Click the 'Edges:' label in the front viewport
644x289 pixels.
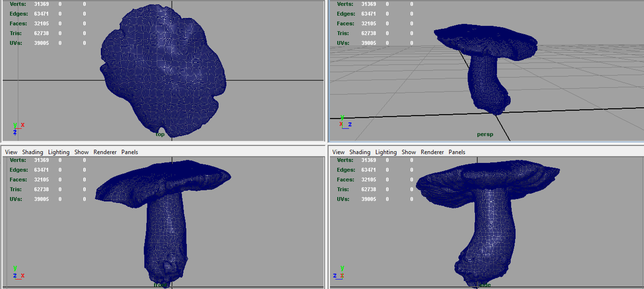point(19,170)
